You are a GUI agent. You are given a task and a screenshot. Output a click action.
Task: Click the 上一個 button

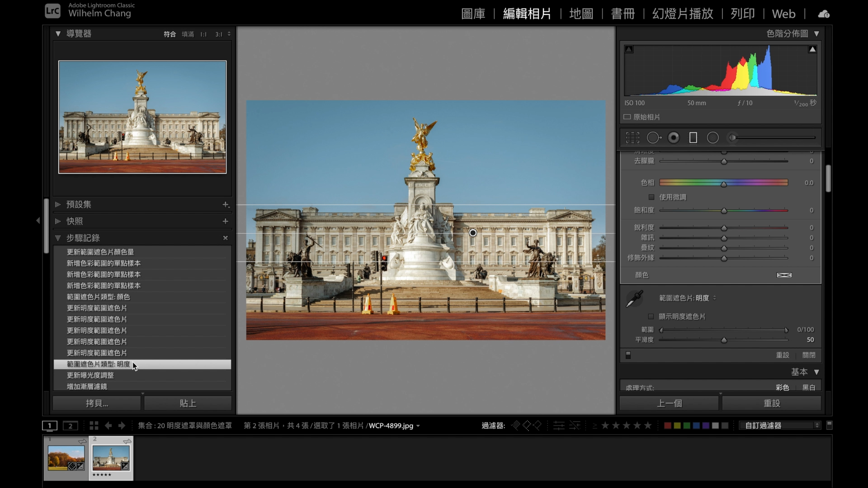tap(669, 404)
